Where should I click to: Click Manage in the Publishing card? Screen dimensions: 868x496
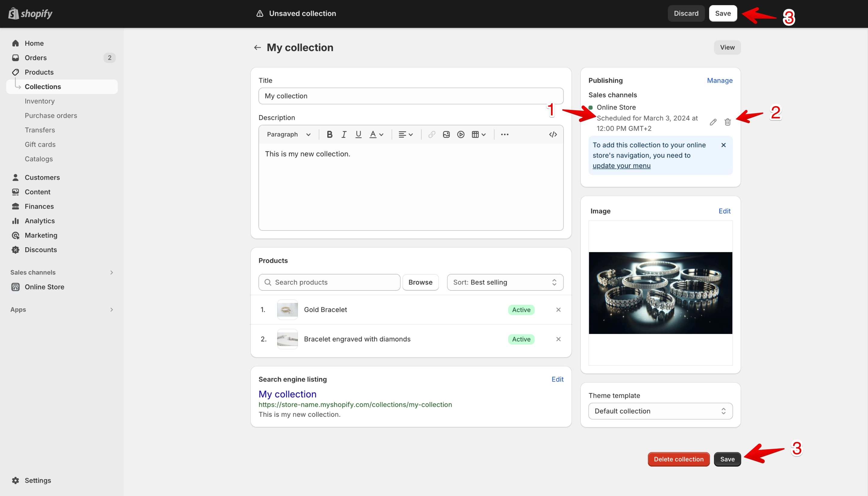click(720, 81)
